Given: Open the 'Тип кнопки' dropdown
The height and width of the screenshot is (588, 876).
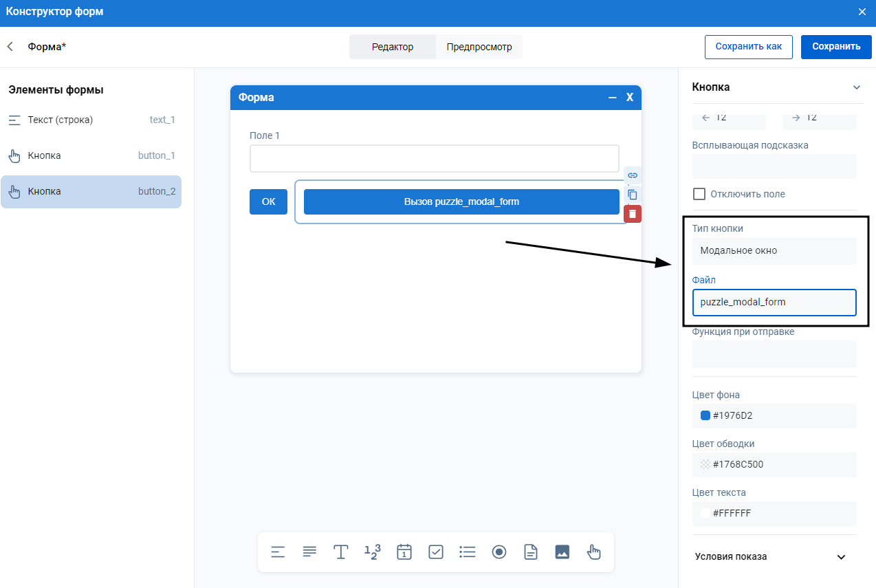Looking at the screenshot, I should tap(774, 251).
